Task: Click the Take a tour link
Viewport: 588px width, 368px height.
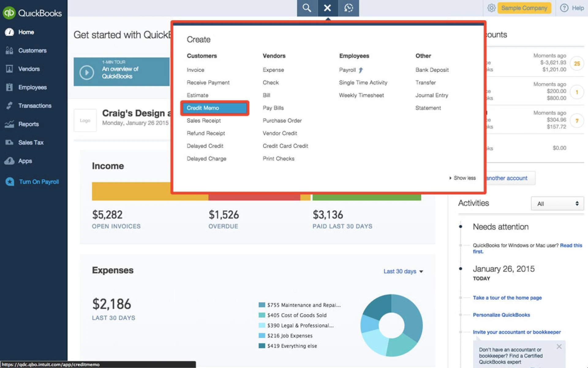Action: pyautogui.click(x=507, y=297)
